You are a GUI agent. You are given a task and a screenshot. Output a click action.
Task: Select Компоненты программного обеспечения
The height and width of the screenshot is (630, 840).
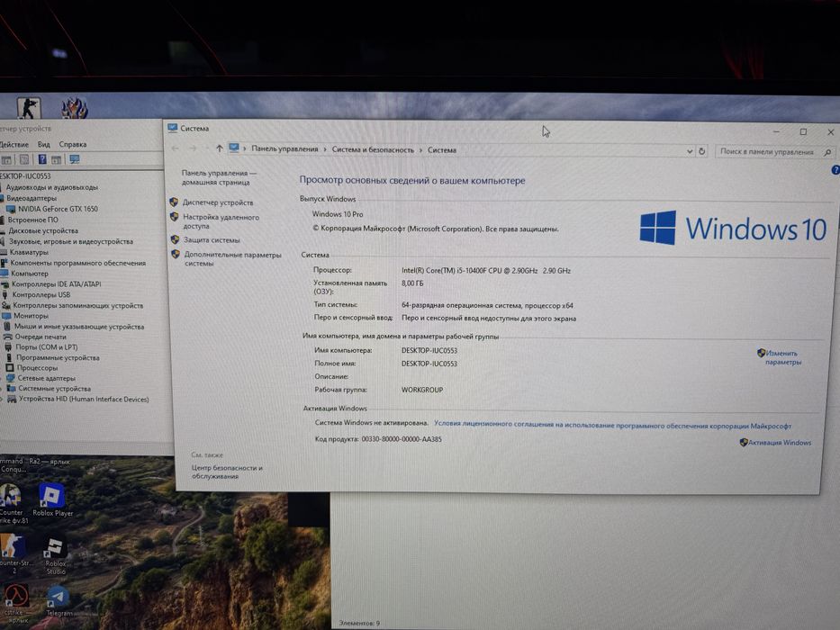77,263
